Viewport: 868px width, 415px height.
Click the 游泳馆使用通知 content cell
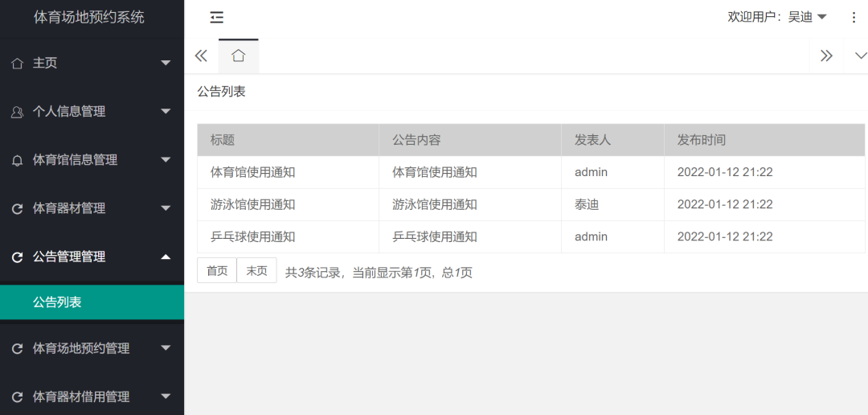470,204
